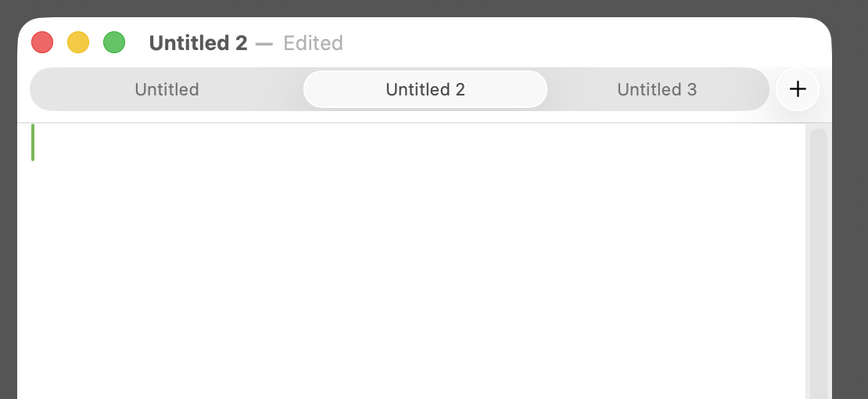Close the window using red button
This screenshot has width=868, height=399.
click(x=42, y=43)
